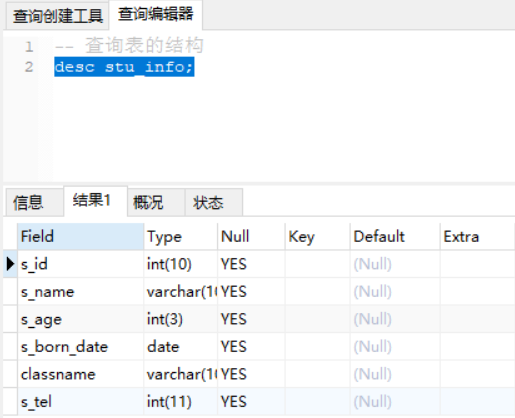Viewport: 515px width, 418px height.
Task: Click the row selector beside s_tel
Action: coord(10,402)
